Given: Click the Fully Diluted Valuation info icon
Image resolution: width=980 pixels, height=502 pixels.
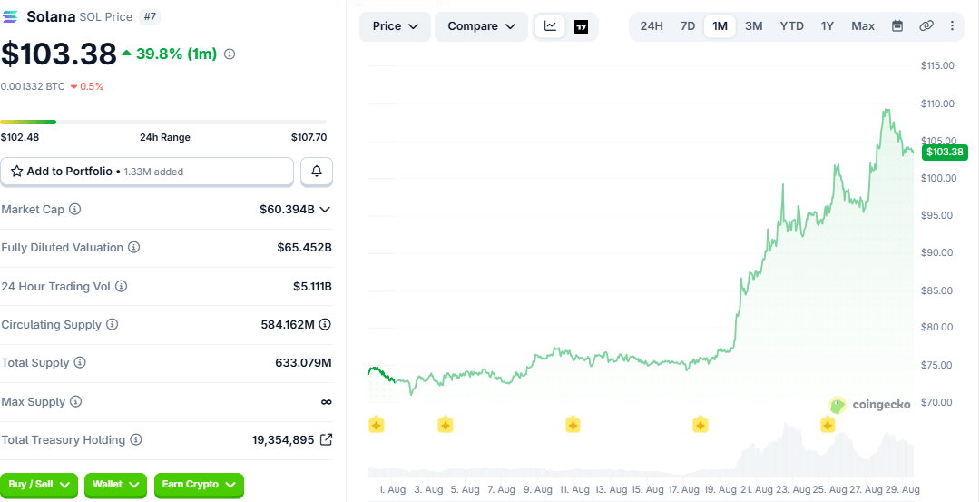Looking at the screenshot, I should tap(133, 248).
